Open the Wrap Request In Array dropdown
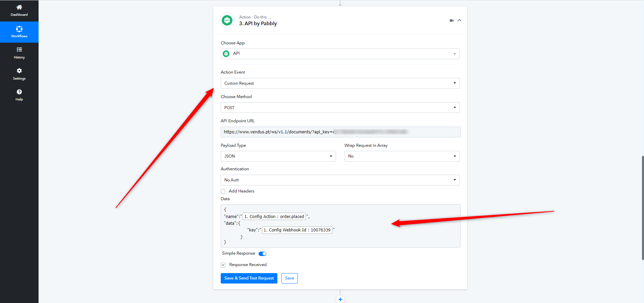 click(402, 156)
